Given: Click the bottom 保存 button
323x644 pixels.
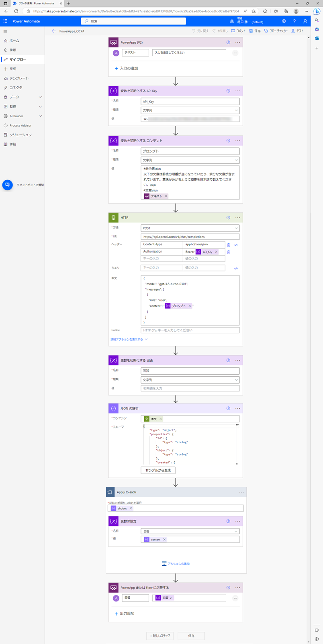Looking at the screenshot, I should 191,636.
